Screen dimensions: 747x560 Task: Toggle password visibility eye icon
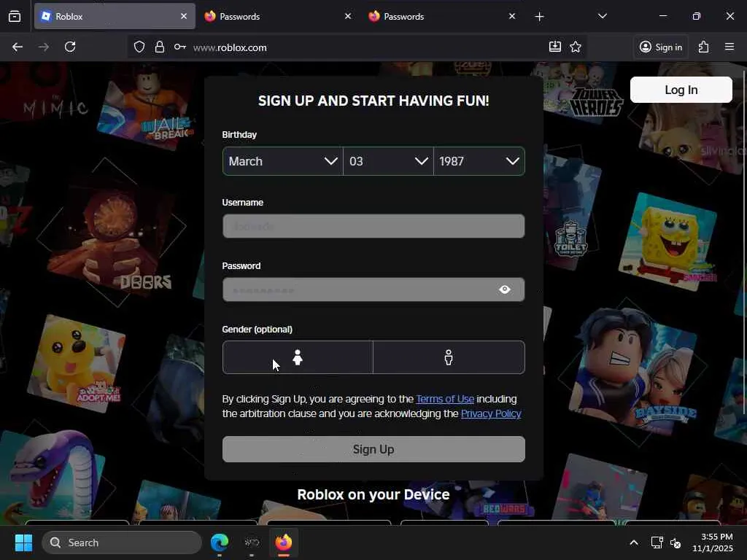505,289
